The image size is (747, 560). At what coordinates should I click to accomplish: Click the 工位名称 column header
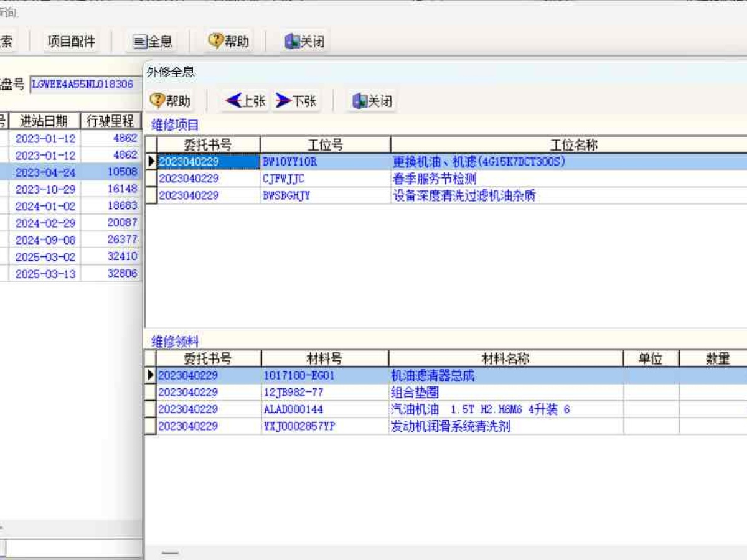(573, 145)
